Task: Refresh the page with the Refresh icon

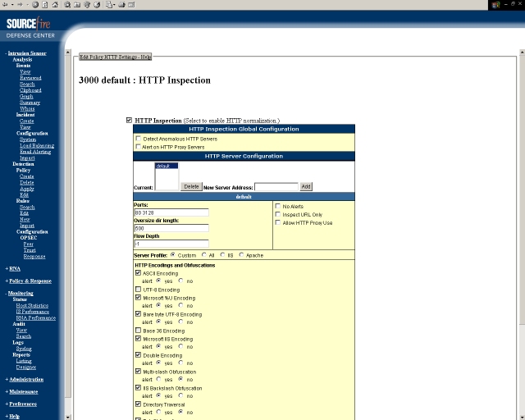Action: point(45,5)
